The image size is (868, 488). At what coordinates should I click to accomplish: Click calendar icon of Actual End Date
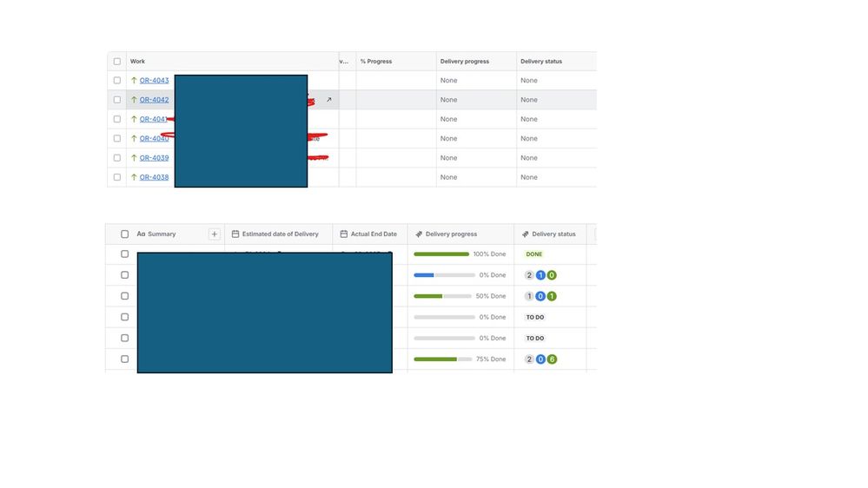point(344,234)
